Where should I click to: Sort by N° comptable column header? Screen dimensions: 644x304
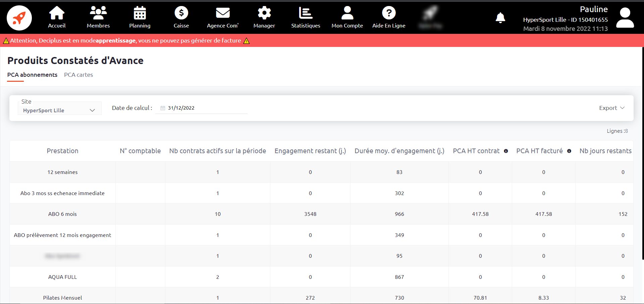140,151
